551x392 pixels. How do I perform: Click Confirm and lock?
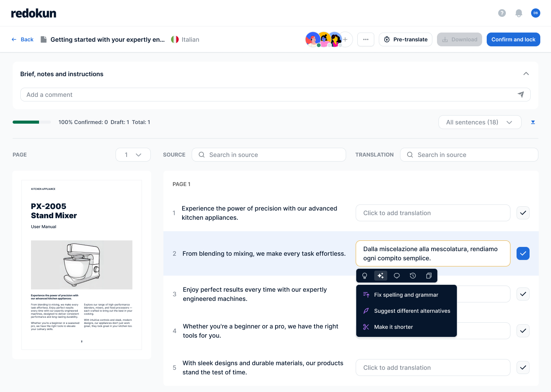tap(513, 39)
